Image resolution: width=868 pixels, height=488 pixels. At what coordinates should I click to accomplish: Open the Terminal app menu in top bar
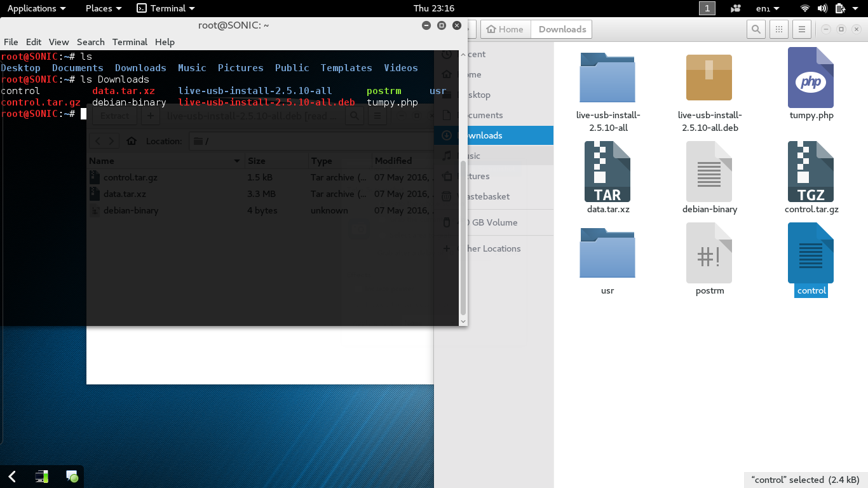point(166,8)
